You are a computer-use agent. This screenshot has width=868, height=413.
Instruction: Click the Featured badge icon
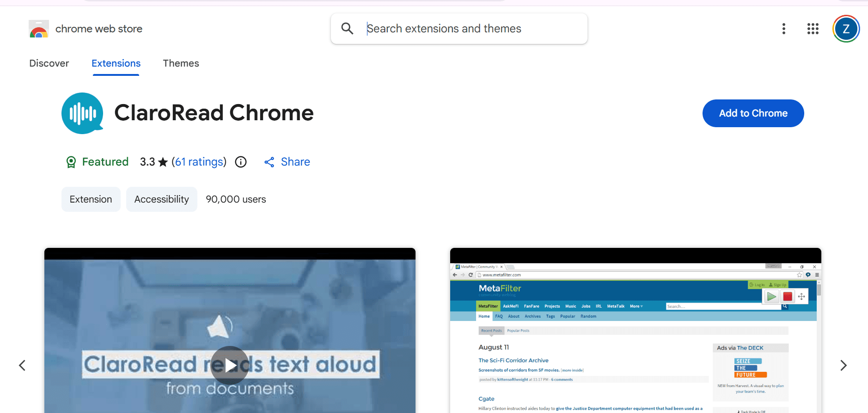[71, 162]
